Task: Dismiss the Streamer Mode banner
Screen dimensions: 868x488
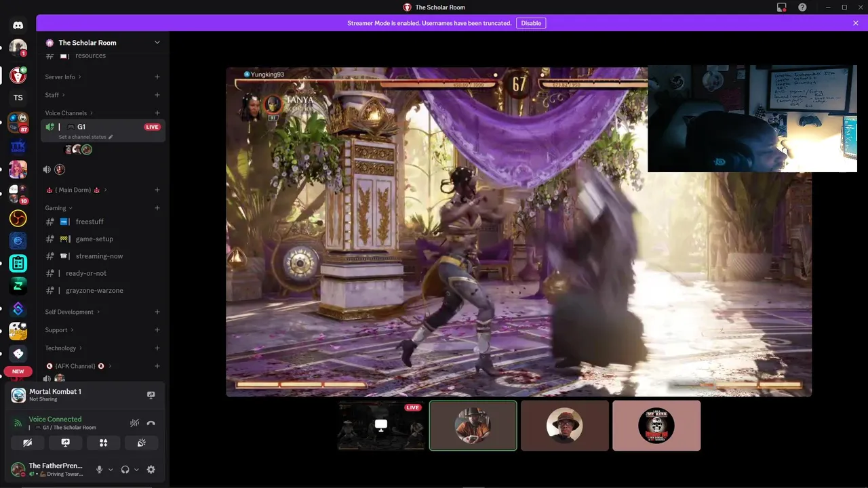Action: pos(856,23)
